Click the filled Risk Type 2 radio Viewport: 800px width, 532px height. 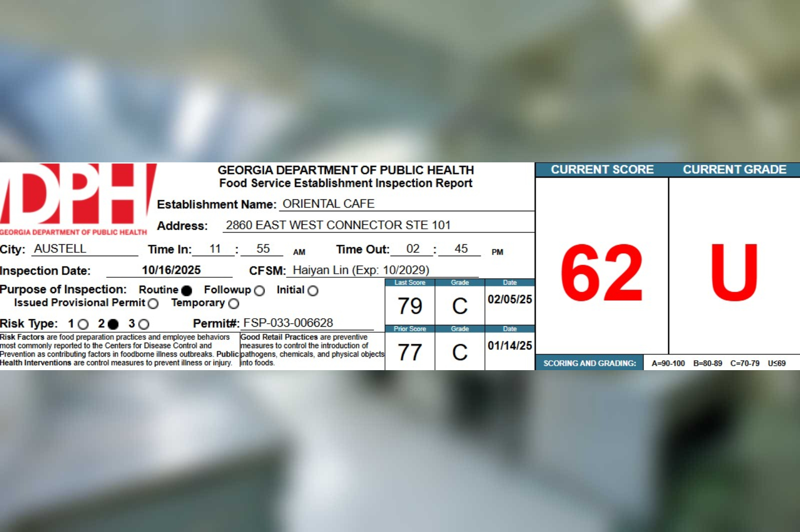113,325
